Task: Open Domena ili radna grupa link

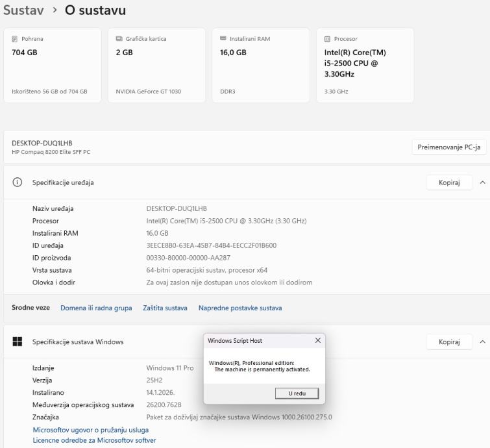Action: (x=96, y=308)
